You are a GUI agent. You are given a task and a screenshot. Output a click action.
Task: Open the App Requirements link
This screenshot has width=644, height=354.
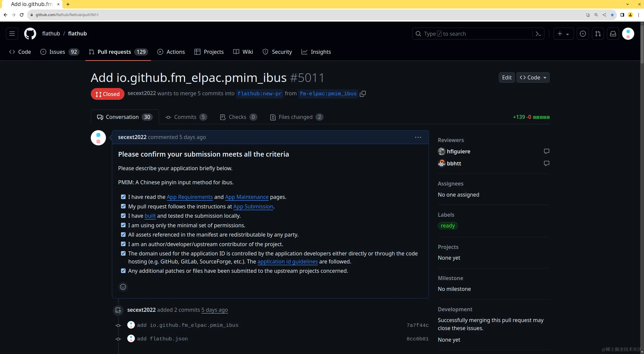tap(190, 197)
